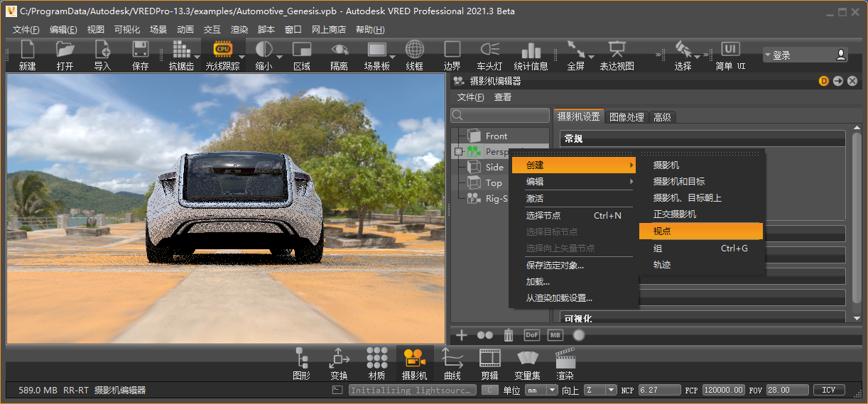Screen dimensions: 868x404
Task: Click the 缩小 downscale icon
Action: tap(264, 50)
